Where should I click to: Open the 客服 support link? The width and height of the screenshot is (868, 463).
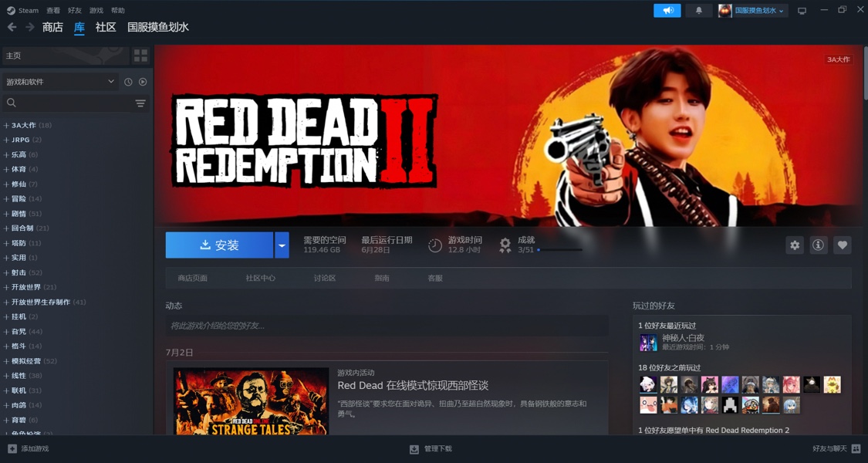(x=435, y=278)
